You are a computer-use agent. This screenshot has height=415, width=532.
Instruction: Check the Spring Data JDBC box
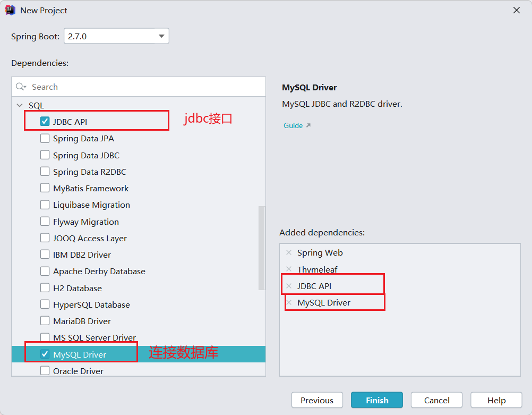pyautogui.click(x=45, y=155)
